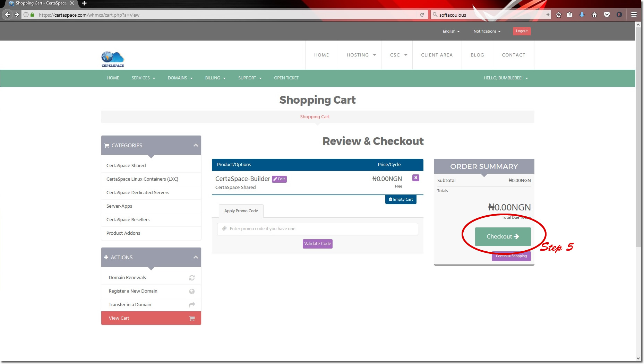Screen dimensions: 644x364
Task: Click Home in the green menu bar
Action: tap(113, 78)
